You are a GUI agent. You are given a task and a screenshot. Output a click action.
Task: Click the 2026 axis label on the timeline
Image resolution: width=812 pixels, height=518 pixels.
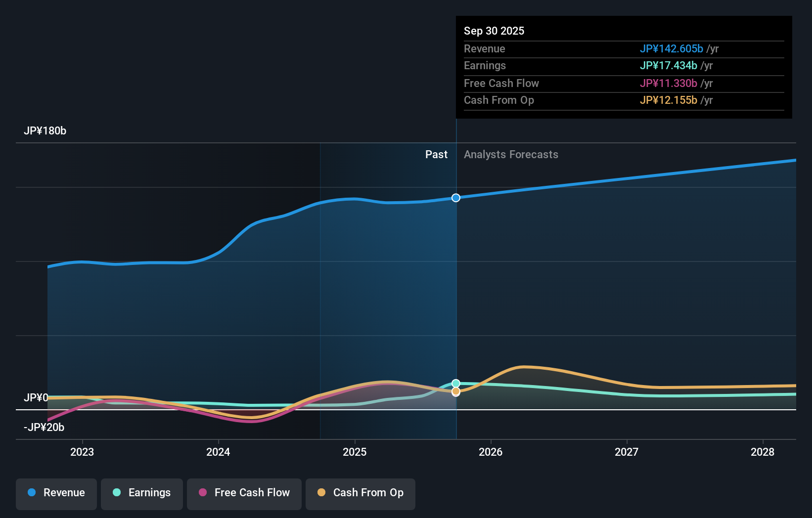tap(491, 452)
